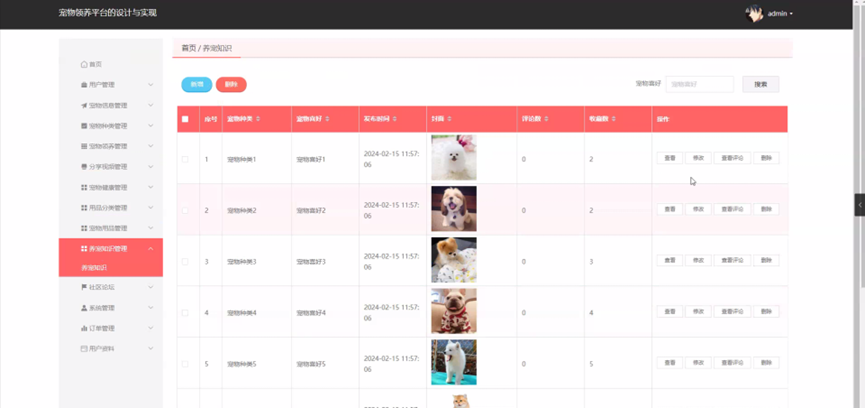This screenshot has height=408, width=865.
Task: Sort table by 评论数 column arrows
Action: [x=546, y=119]
